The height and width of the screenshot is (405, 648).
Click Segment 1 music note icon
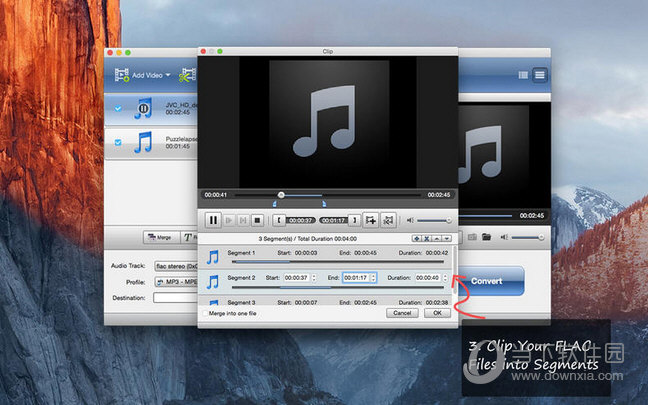pos(213,257)
